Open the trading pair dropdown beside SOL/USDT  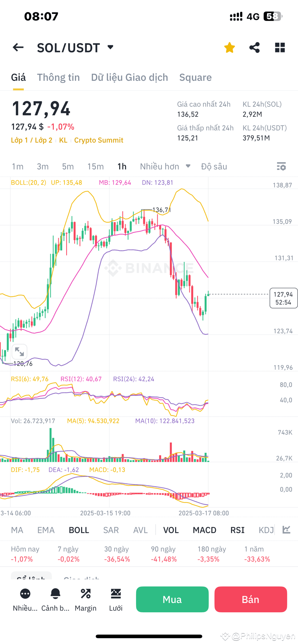[110, 47]
